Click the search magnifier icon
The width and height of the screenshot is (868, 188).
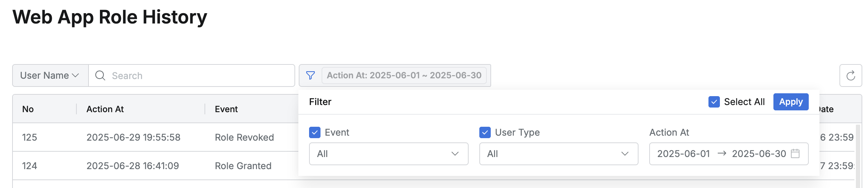100,75
